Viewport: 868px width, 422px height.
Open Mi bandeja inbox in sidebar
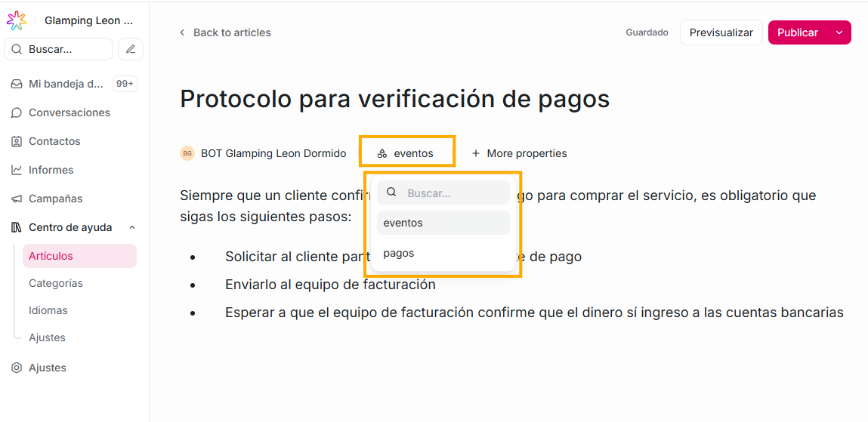coord(65,84)
